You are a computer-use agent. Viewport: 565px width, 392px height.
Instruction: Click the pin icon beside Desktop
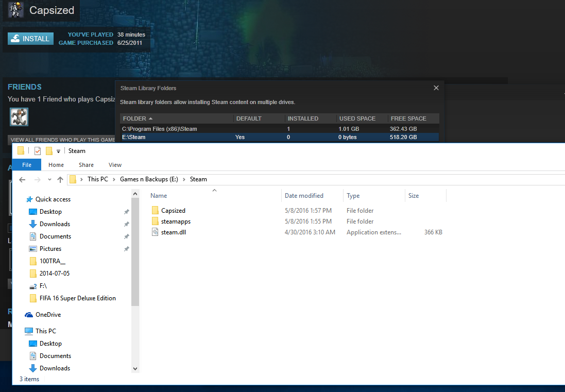pyautogui.click(x=127, y=212)
